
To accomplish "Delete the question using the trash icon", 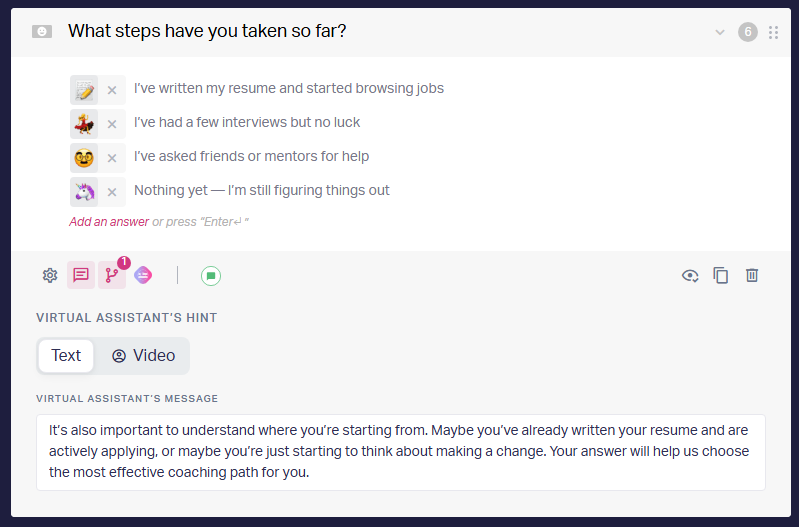I will 752,275.
